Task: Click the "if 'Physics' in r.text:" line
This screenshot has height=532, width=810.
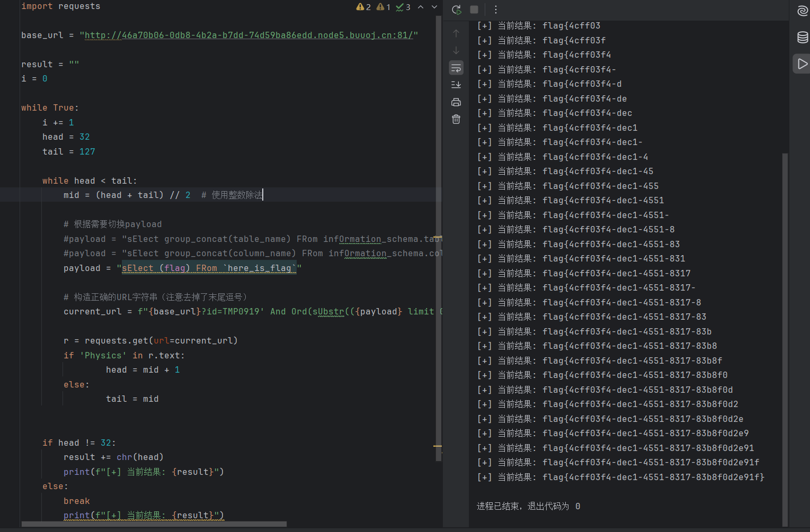Action: (x=124, y=356)
